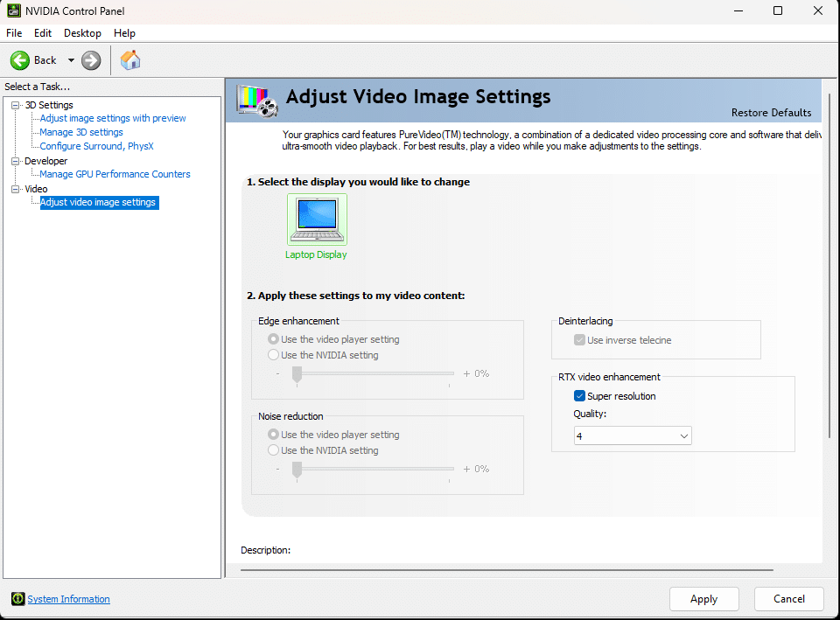This screenshot has height=620, width=840.
Task: Open the Back history dropdown arrow
Action: click(x=71, y=60)
